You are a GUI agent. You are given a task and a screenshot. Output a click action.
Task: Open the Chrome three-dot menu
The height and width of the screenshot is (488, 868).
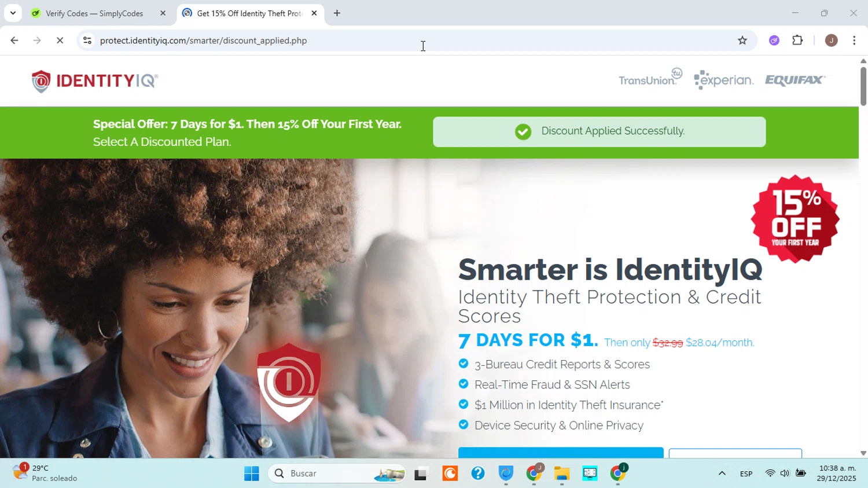click(854, 41)
